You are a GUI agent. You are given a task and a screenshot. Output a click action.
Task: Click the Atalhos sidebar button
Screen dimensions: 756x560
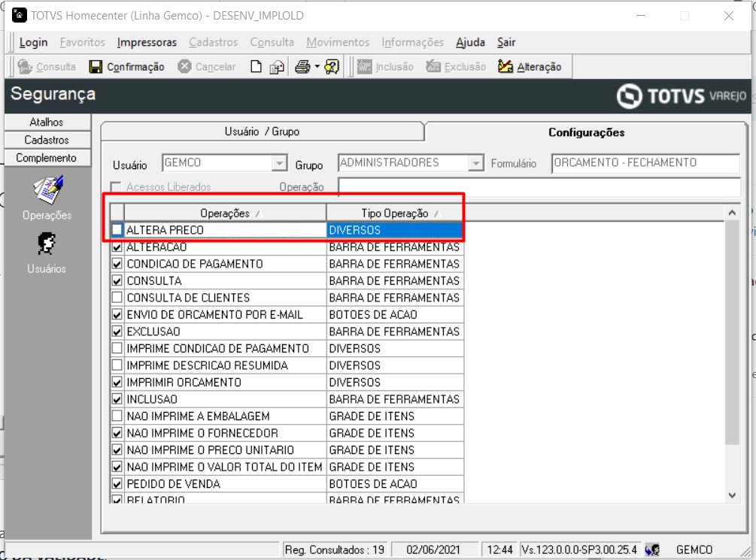pos(47,122)
